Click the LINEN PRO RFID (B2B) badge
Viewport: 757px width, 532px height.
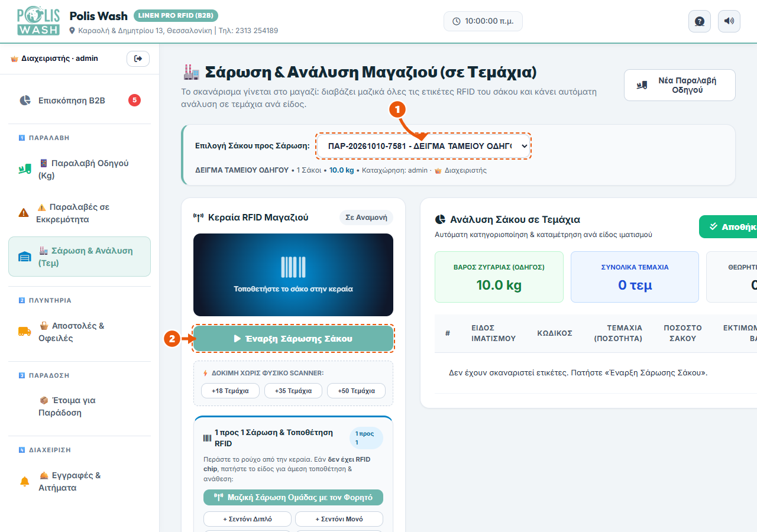coord(176,15)
